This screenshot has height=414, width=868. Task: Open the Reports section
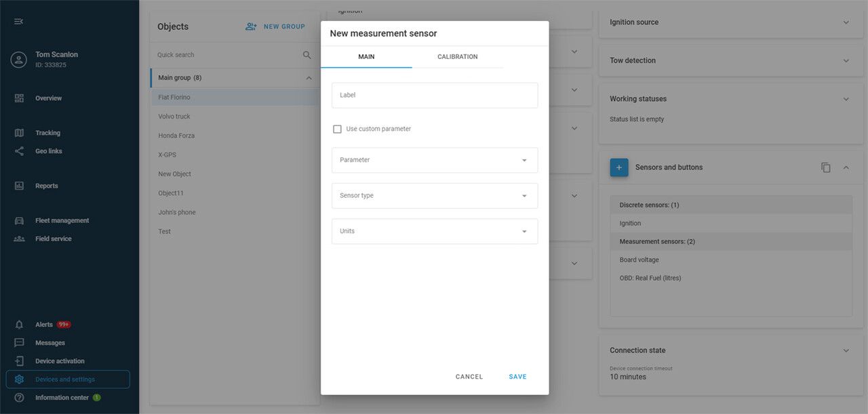click(x=46, y=186)
